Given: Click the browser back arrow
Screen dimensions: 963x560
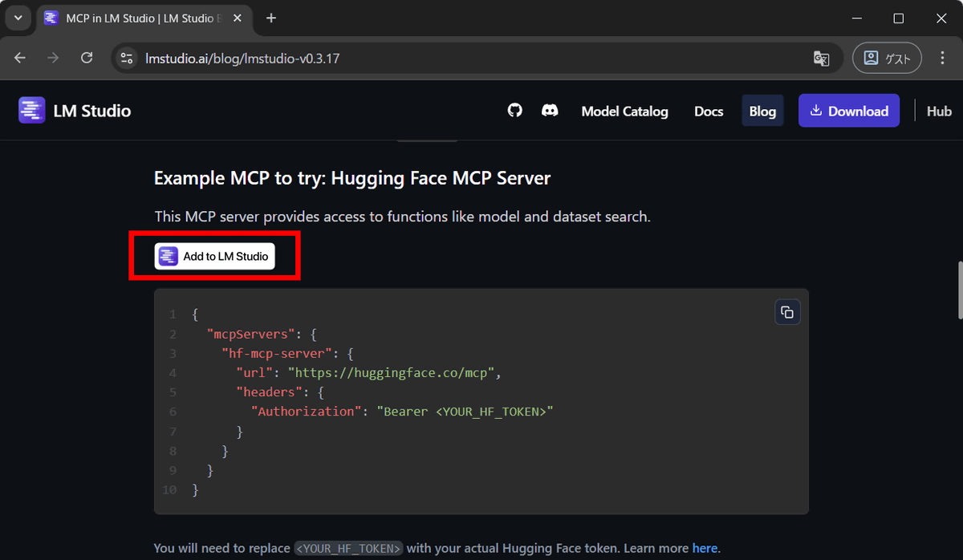Looking at the screenshot, I should [x=20, y=59].
